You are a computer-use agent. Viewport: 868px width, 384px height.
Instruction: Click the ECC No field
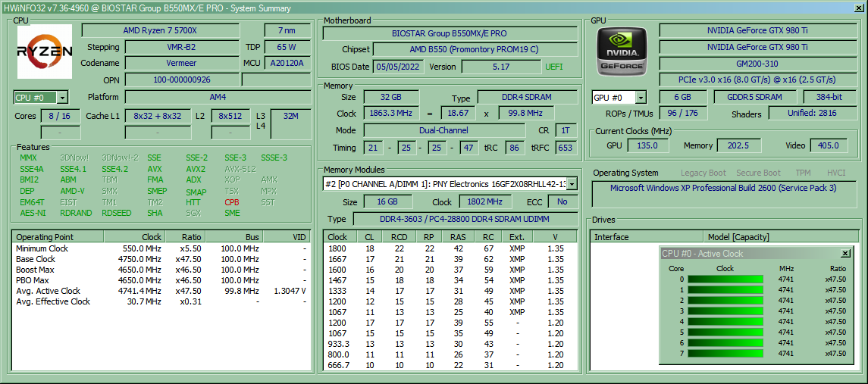(x=562, y=201)
